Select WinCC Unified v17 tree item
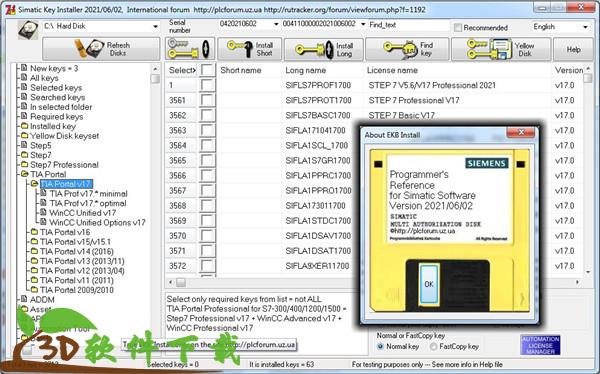The image size is (600, 374). (x=82, y=213)
